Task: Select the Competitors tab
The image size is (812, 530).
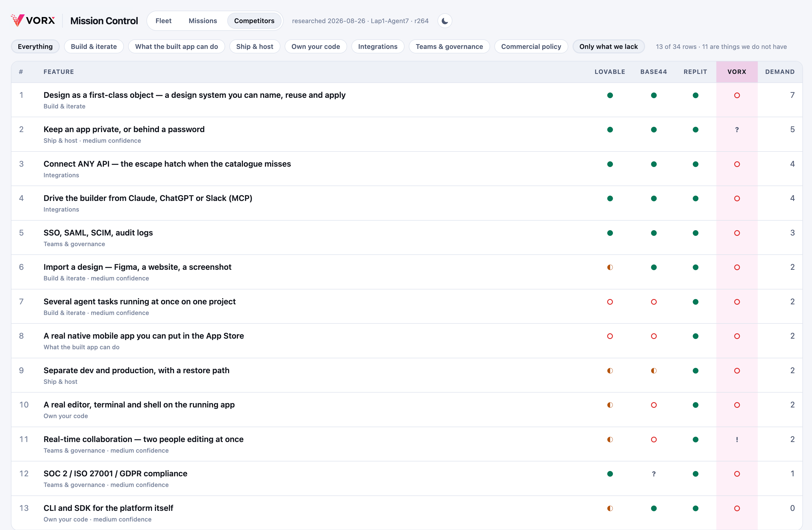Action: click(254, 21)
